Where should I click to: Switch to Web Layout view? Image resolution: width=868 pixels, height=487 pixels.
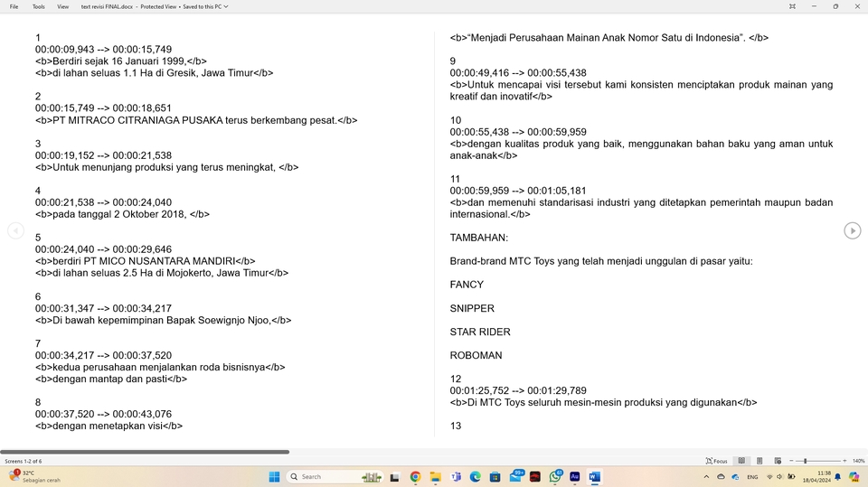(778, 461)
